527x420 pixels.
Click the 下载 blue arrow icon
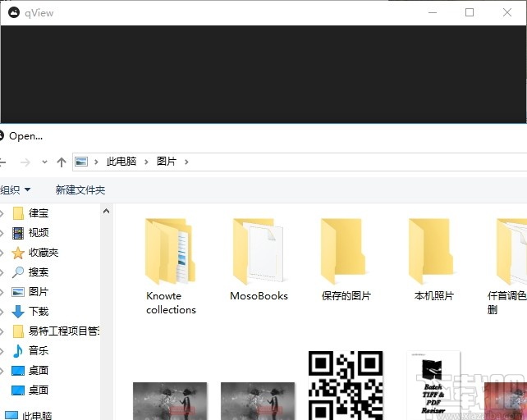click(x=18, y=312)
